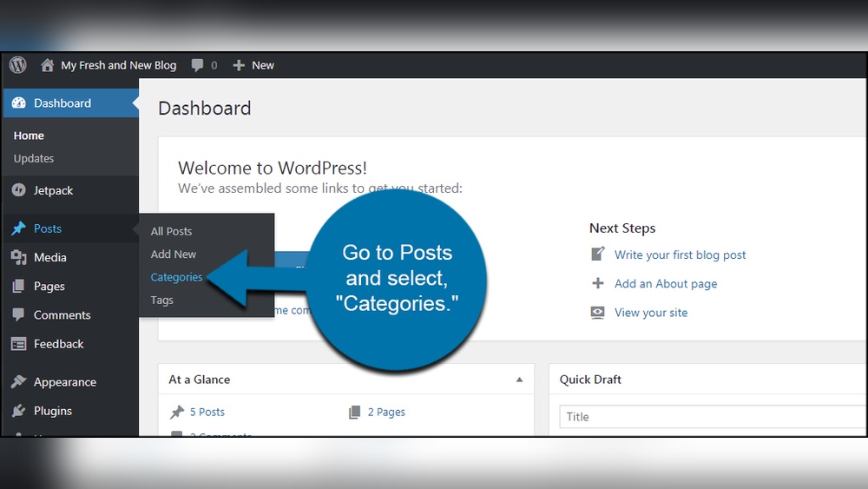Click the plus icon beside Add an About page

pyautogui.click(x=598, y=283)
